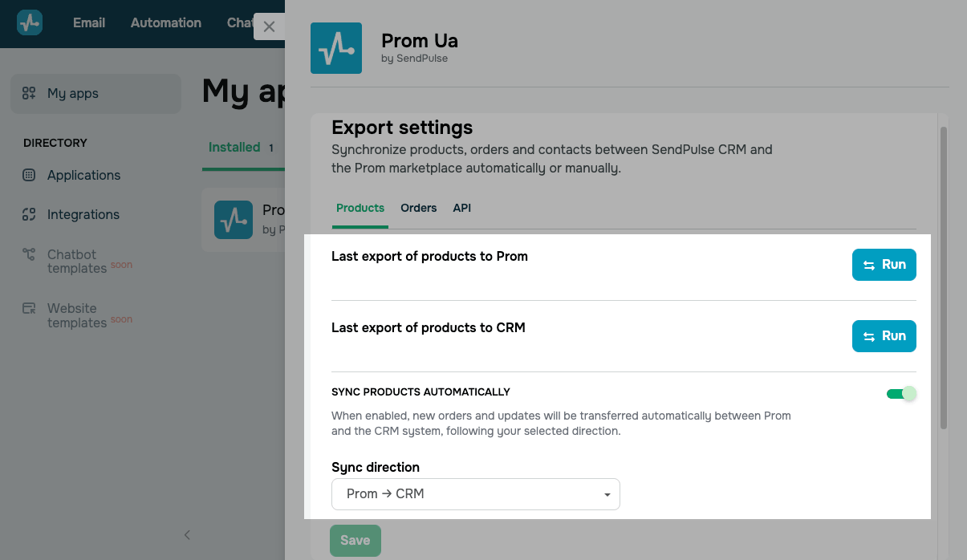Click the Integrations icon in sidebar
967x560 pixels.
click(29, 214)
